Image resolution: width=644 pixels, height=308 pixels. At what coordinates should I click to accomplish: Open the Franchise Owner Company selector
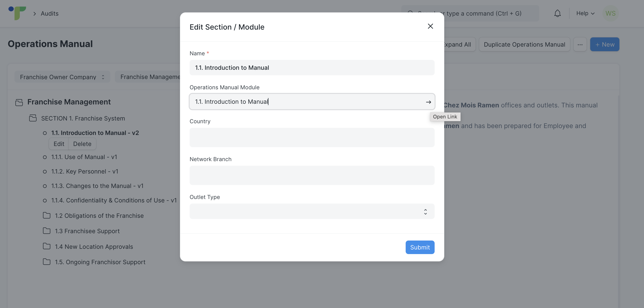click(x=62, y=77)
